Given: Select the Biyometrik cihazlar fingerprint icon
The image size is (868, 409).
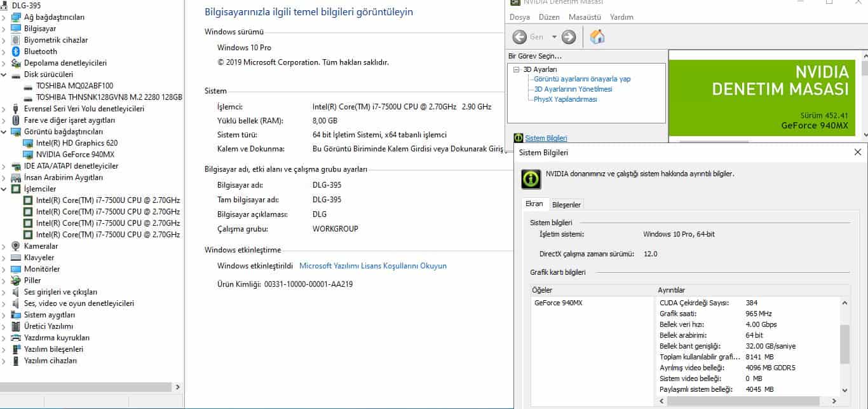Looking at the screenshot, I should [x=16, y=40].
